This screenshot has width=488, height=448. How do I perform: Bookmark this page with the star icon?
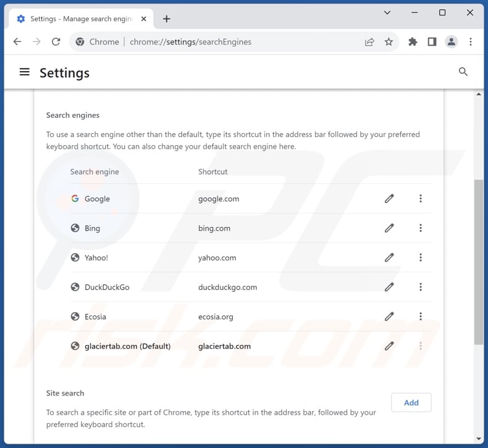pyautogui.click(x=389, y=42)
